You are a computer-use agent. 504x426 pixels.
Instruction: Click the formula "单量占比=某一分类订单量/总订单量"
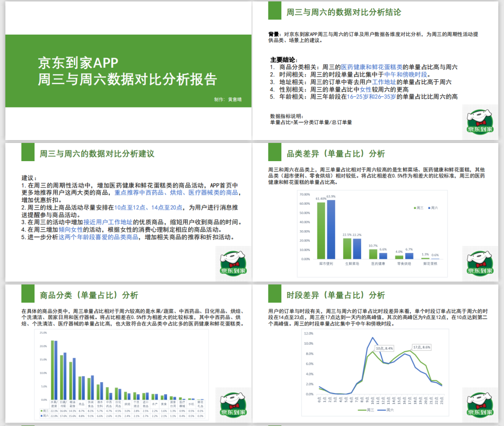coord(311,122)
